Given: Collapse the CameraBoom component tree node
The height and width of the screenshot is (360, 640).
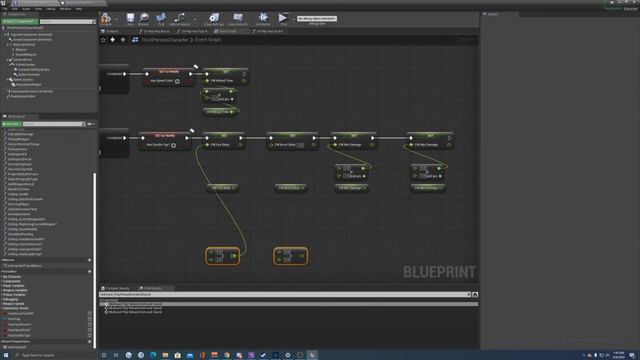Looking at the screenshot, I should 8,60.
